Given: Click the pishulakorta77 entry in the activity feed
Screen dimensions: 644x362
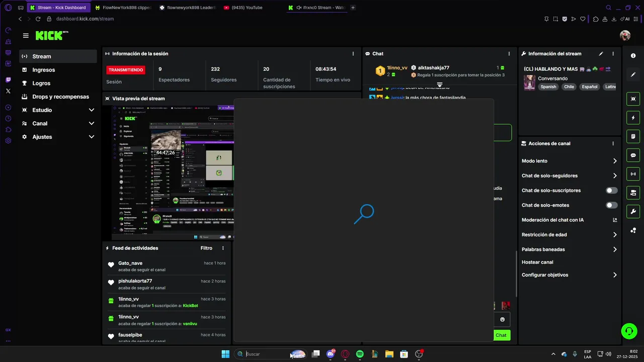Looking at the screenshot, I should click(166, 285).
